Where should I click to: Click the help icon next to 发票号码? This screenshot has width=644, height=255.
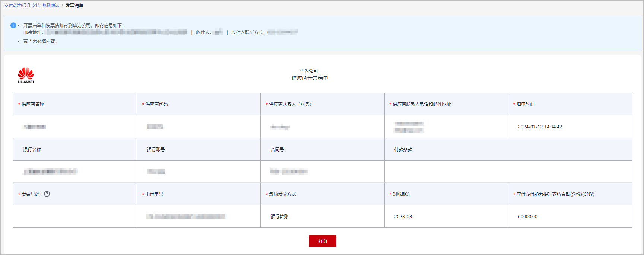pos(47,194)
